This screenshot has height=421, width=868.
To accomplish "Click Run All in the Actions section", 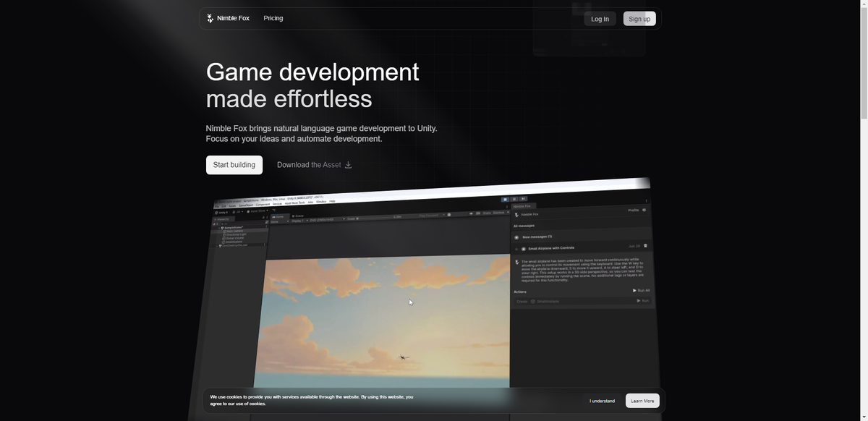I will (642, 290).
